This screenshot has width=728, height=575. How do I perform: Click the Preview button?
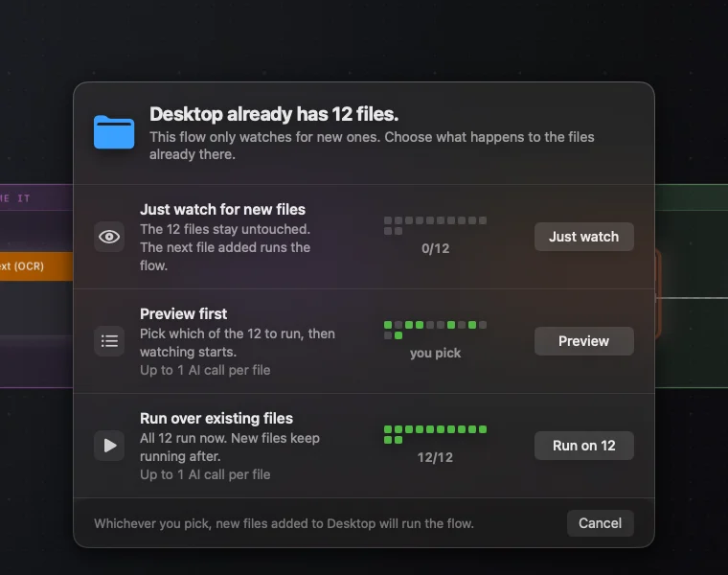pos(583,341)
